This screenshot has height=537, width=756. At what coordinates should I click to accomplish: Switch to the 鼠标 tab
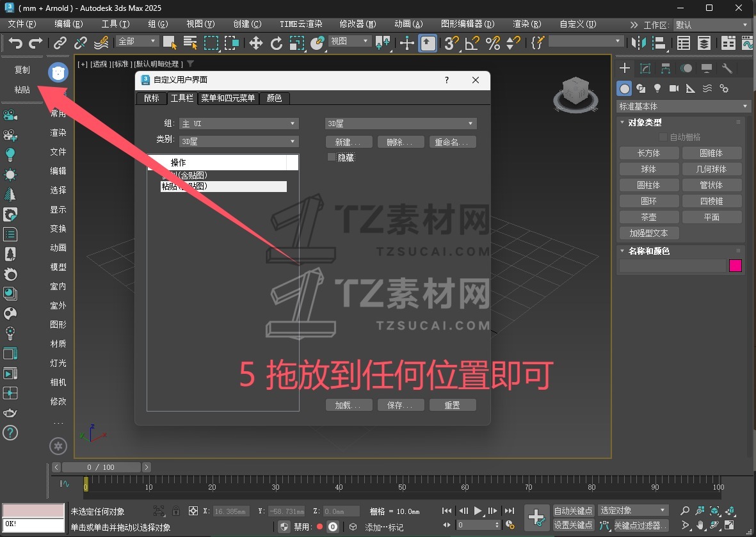click(152, 99)
